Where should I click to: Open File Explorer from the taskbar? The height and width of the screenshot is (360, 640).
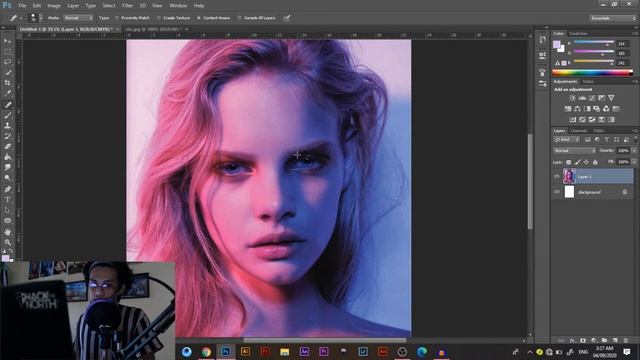(x=284, y=351)
